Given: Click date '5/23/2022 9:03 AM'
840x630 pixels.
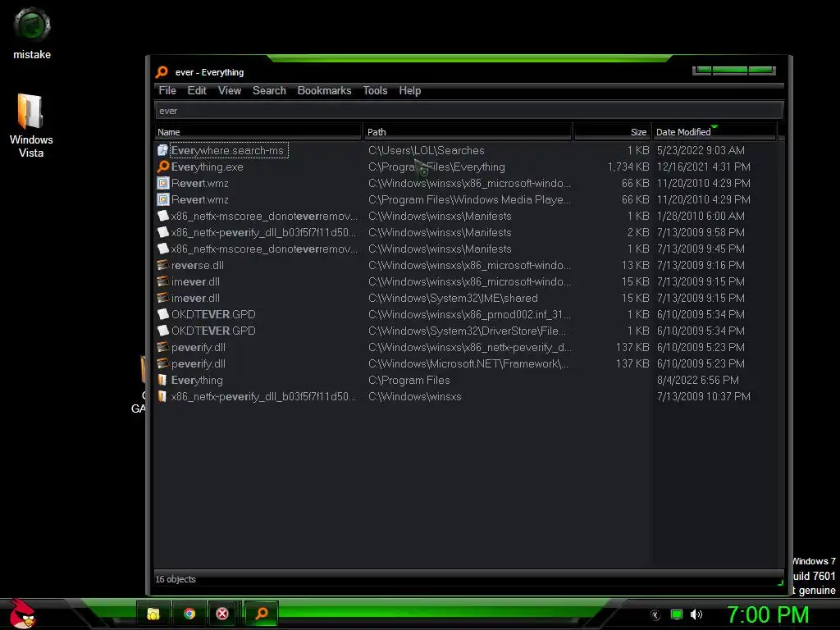Looking at the screenshot, I should (x=701, y=151).
